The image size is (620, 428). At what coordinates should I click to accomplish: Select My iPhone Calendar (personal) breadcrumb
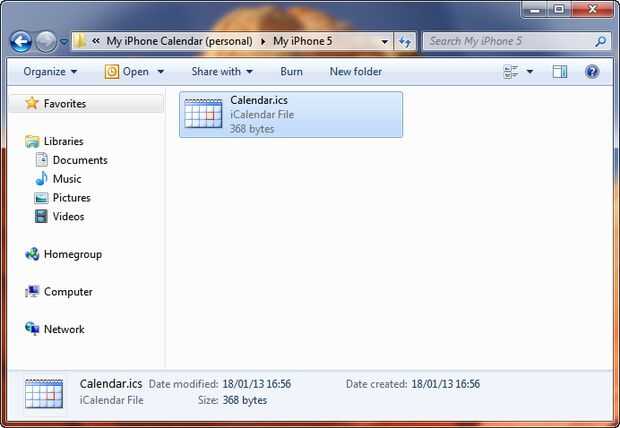179,41
